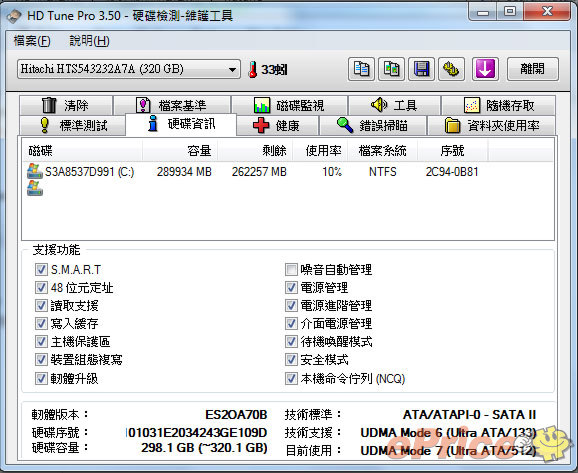Click the purple down-arrow tray icon
This screenshot has height=473, width=578.
485,69
